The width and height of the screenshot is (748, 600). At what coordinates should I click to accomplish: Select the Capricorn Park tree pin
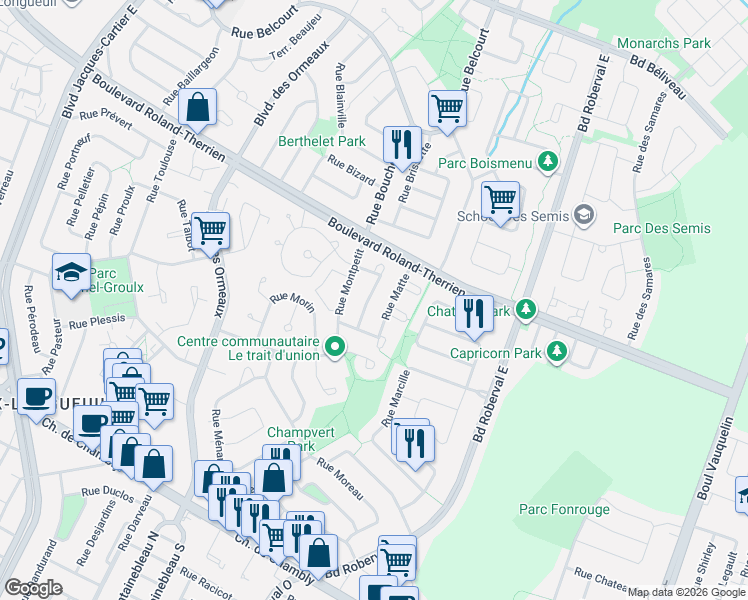coord(556,352)
